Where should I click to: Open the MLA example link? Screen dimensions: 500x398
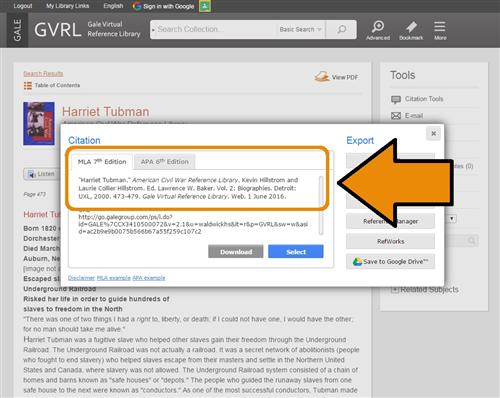coord(114,278)
